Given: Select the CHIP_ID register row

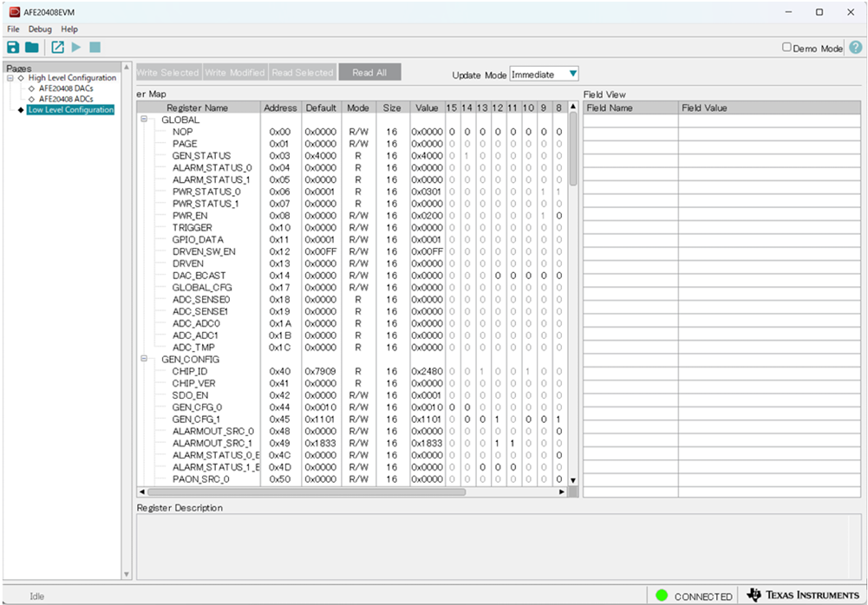Looking at the screenshot, I should click(x=352, y=372).
